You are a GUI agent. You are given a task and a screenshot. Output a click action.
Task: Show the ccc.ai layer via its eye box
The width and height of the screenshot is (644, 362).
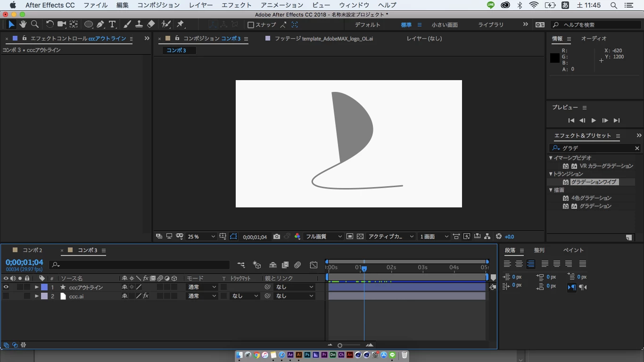tap(6, 296)
